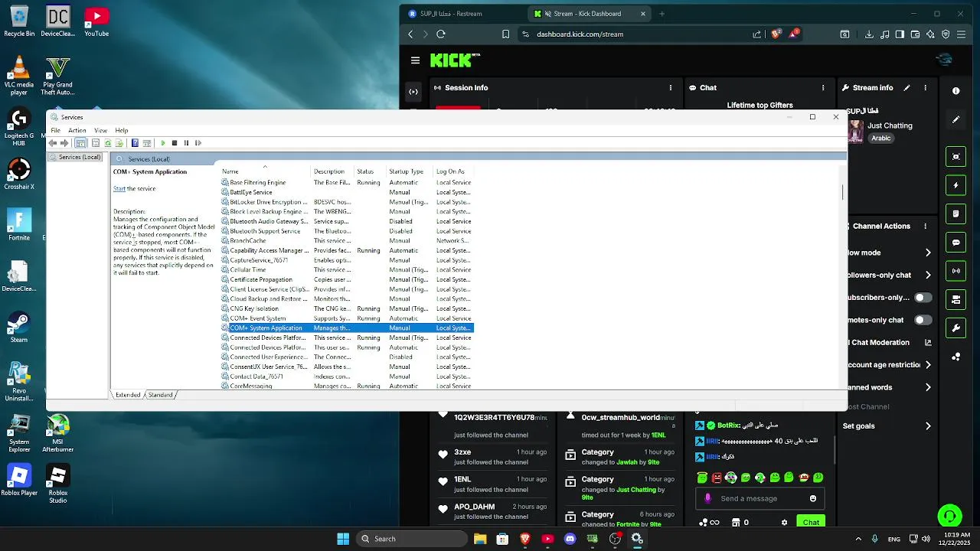The height and width of the screenshot is (551, 980).
Task: Click the Brave Shields icon in address bar
Action: [x=776, y=34]
